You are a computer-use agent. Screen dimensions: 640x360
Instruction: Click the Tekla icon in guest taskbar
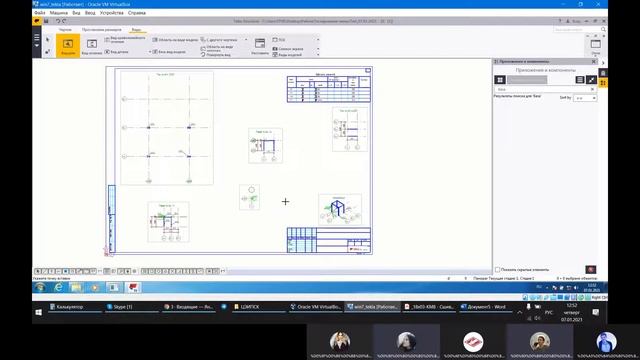click(x=133, y=288)
